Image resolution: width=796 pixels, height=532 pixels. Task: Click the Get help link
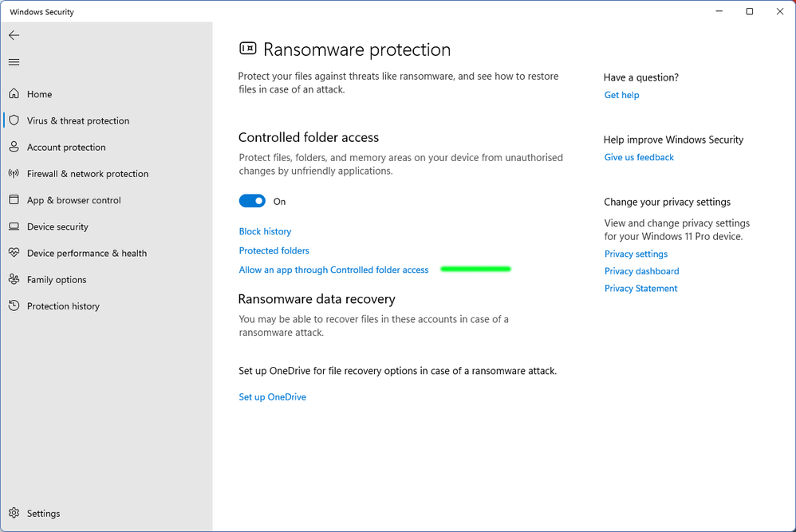tap(621, 95)
